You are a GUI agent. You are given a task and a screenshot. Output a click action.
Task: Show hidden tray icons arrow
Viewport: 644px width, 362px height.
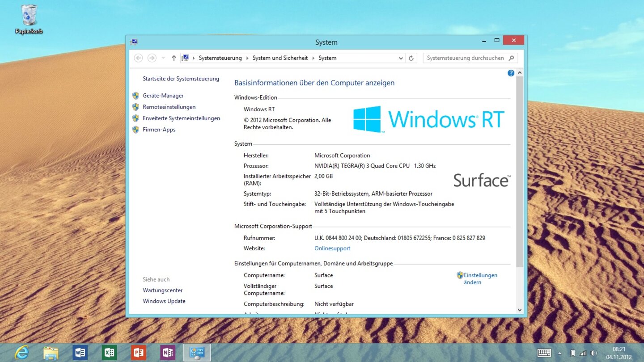coord(559,353)
